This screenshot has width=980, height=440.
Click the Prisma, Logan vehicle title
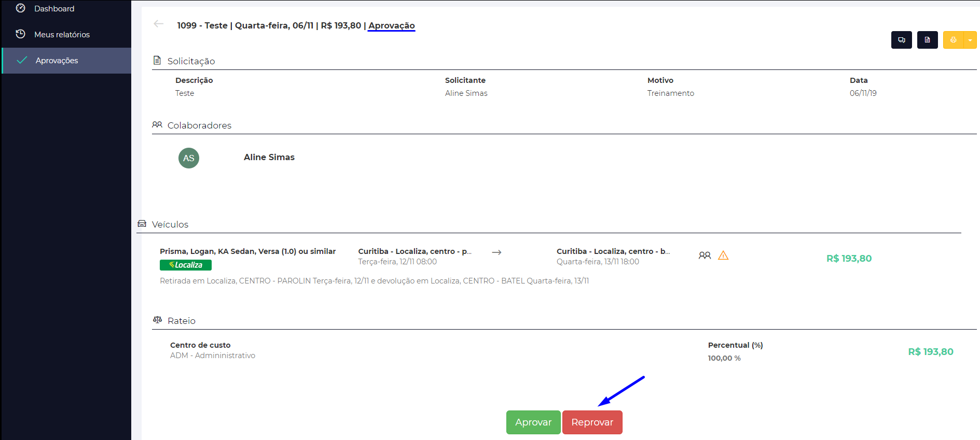pos(247,251)
